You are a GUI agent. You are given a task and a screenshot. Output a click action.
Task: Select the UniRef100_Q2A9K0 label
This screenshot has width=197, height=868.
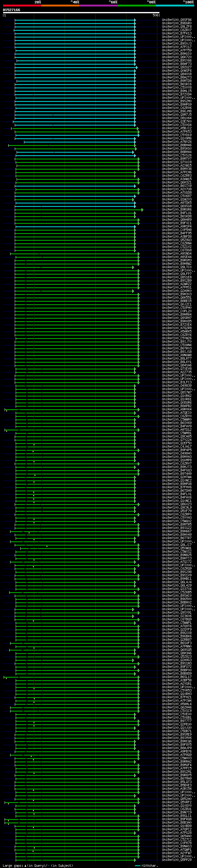coord(177,291)
